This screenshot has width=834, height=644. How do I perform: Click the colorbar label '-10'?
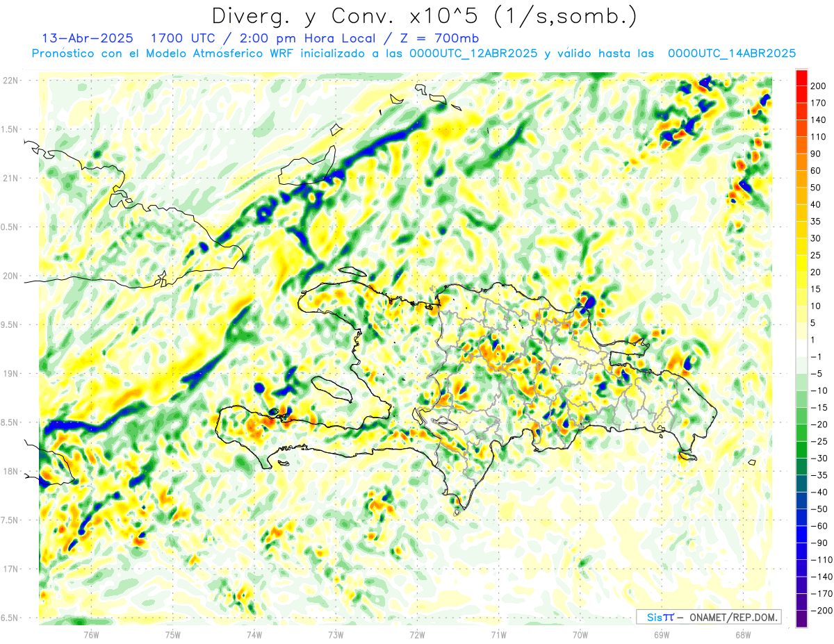(820, 390)
